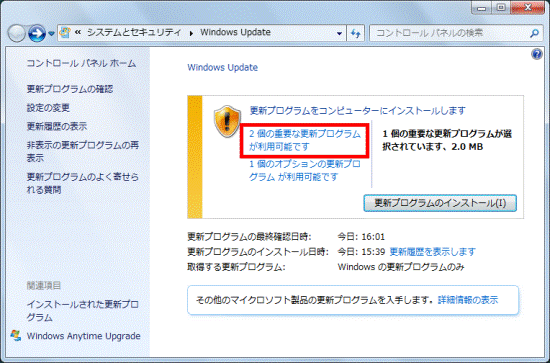
Task: Click the double chevron at the breadcrumb start
Action: pyautogui.click(x=78, y=33)
